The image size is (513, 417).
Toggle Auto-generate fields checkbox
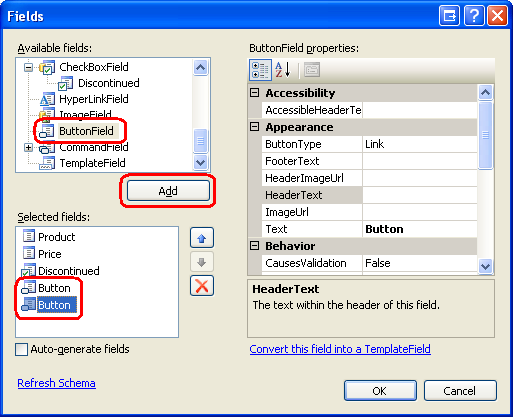tap(22, 349)
